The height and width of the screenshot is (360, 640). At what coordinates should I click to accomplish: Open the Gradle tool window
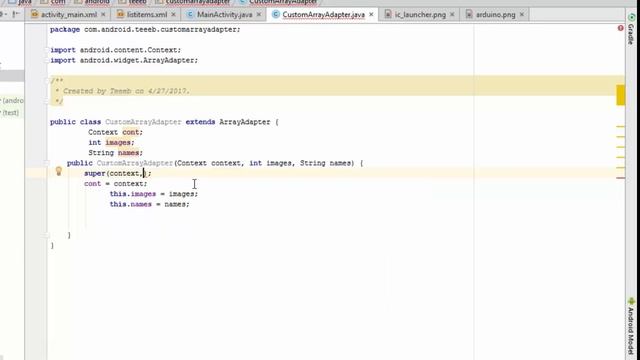point(631,29)
